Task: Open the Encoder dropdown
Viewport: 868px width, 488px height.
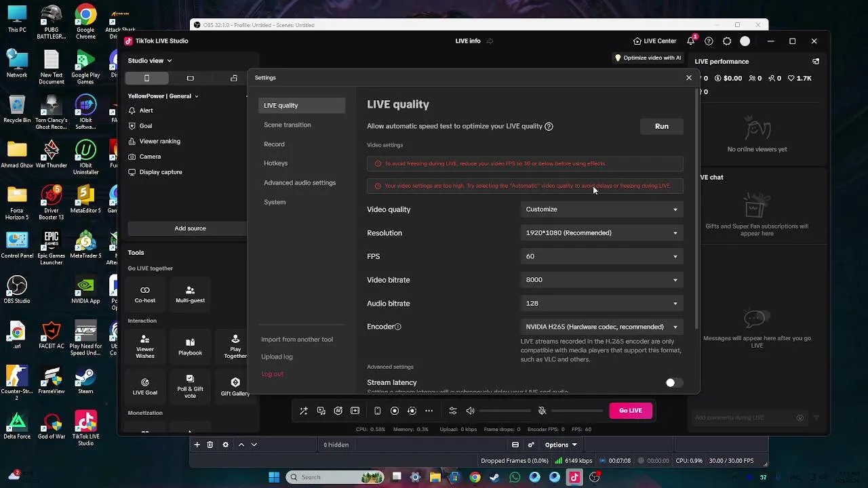Action: click(601, 327)
